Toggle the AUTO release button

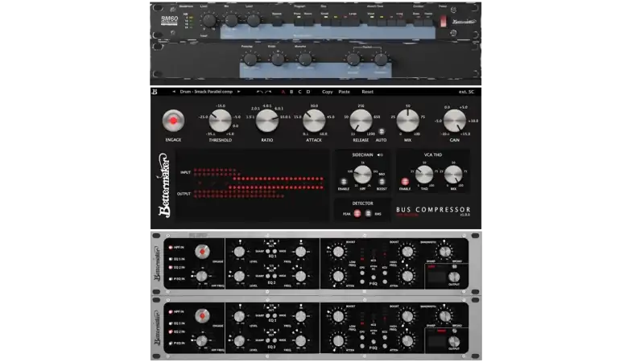tap(381, 132)
